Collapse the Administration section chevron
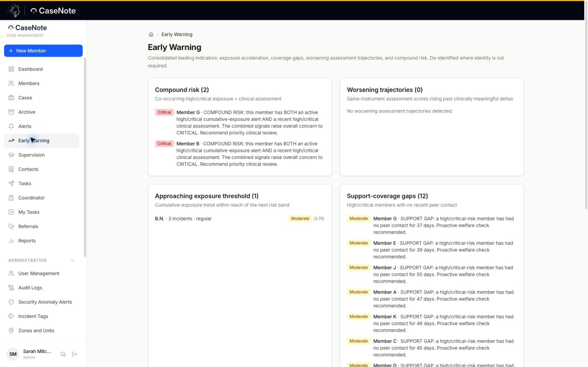 pos(73,260)
